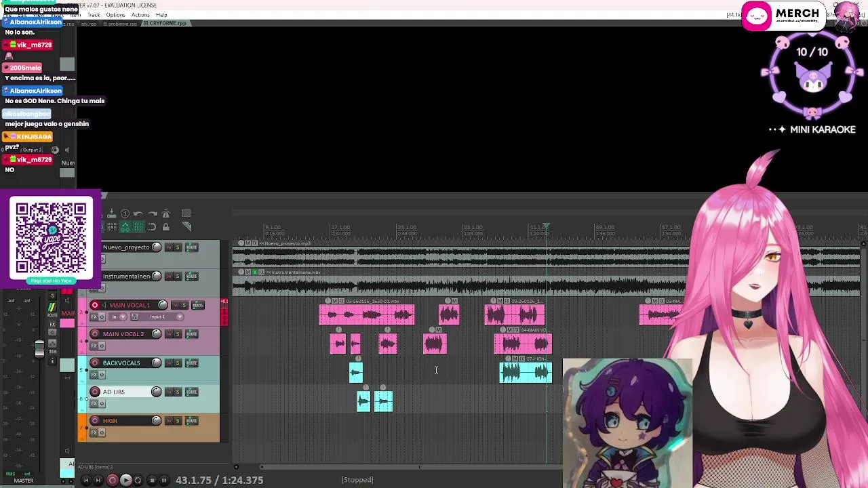The width and height of the screenshot is (868, 488).
Task: Arm AD-LIBS track for recording
Action: (x=95, y=392)
